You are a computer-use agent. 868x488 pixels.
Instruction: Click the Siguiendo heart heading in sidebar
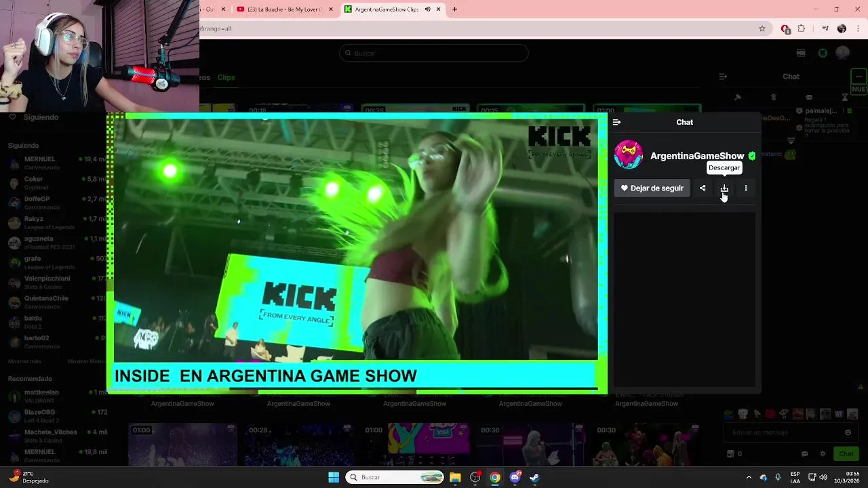(34, 117)
